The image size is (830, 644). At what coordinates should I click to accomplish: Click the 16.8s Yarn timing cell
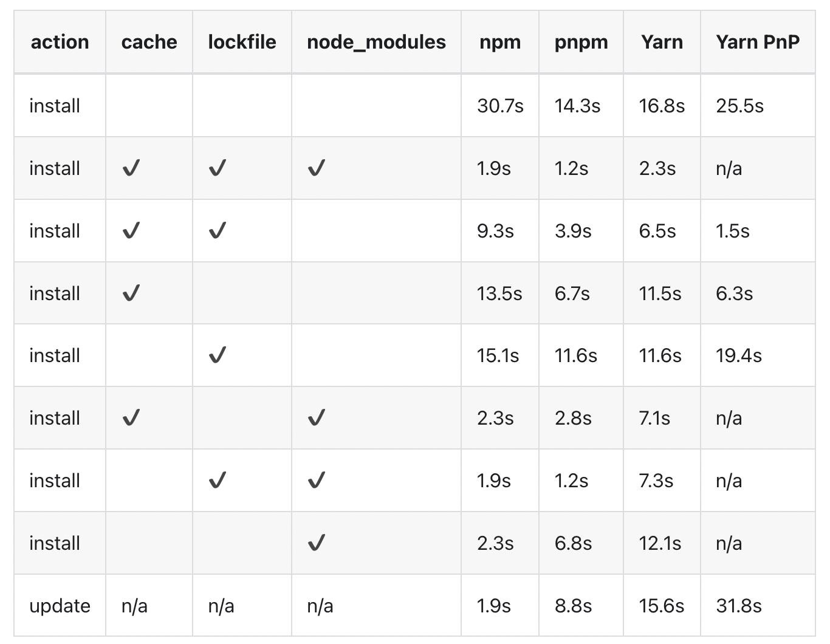click(x=661, y=106)
